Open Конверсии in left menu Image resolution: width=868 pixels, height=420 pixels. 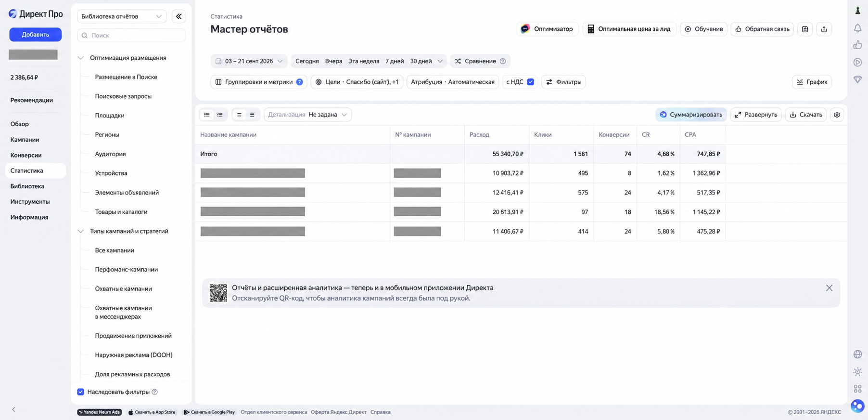[26, 155]
